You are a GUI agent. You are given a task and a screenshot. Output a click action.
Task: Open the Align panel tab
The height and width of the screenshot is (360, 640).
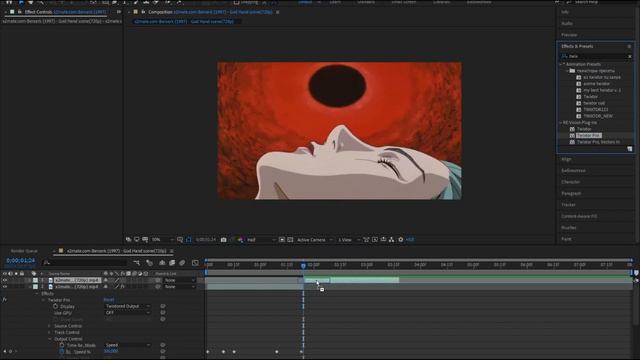pyautogui.click(x=566, y=159)
